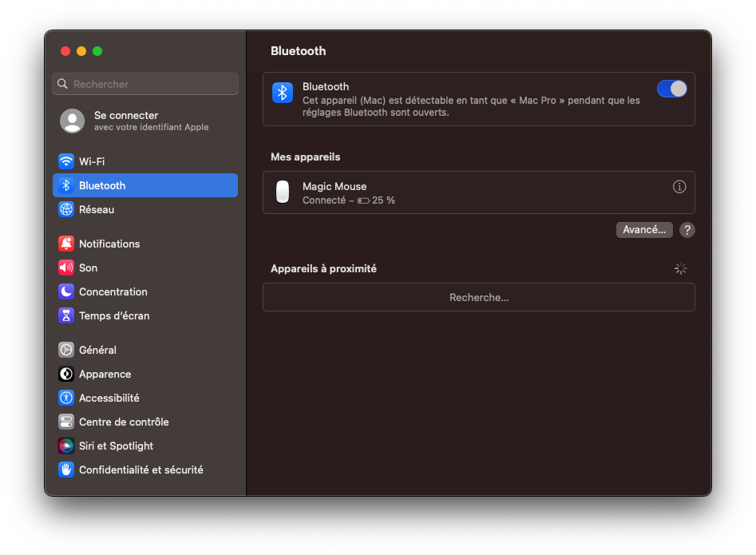Click the Siri et Spotlight icon
This screenshot has height=555, width=756.
coord(66,446)
